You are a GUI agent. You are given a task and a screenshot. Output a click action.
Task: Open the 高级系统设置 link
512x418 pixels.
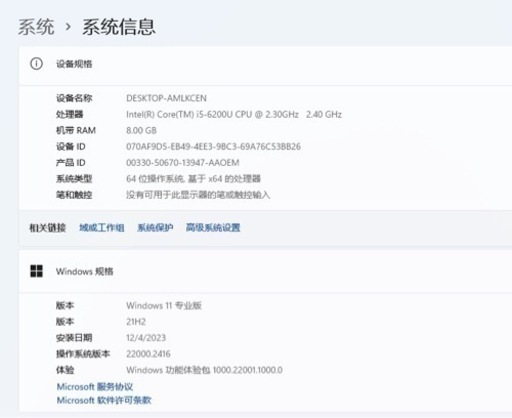(213, 228)
